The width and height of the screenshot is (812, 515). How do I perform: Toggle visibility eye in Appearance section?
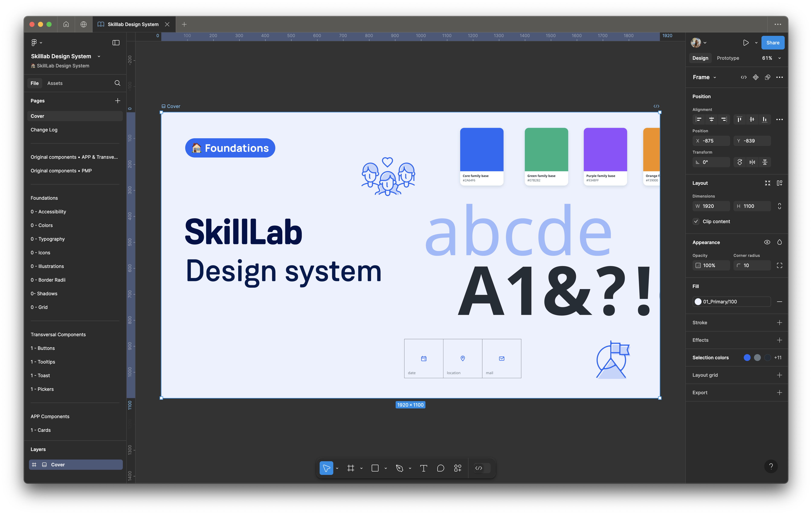[767, 242]
